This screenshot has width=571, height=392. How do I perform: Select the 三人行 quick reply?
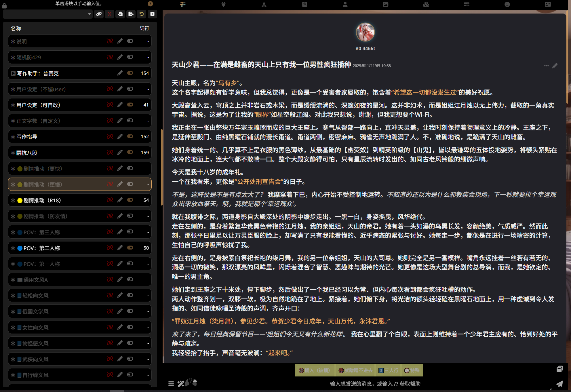pos(389,370)
